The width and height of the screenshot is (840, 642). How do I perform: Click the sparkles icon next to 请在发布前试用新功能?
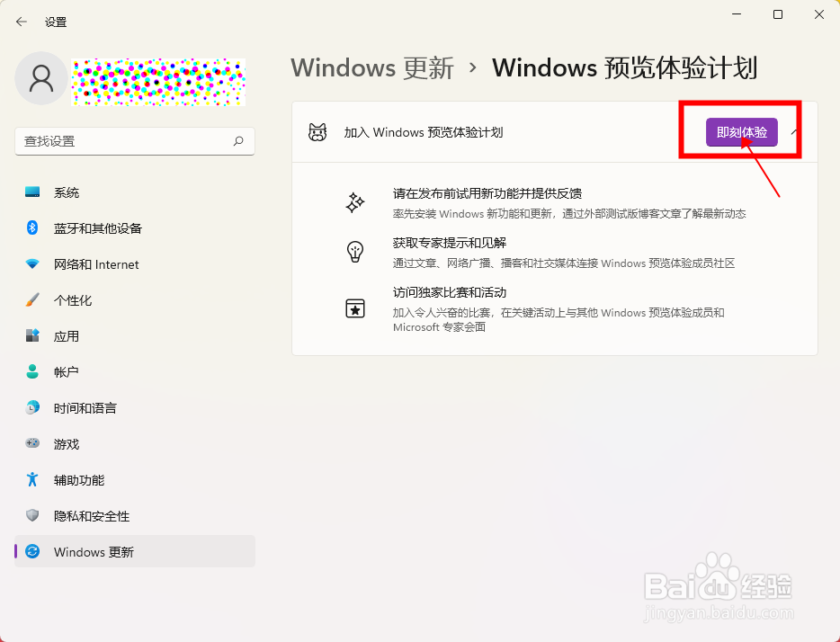point(354,203)
